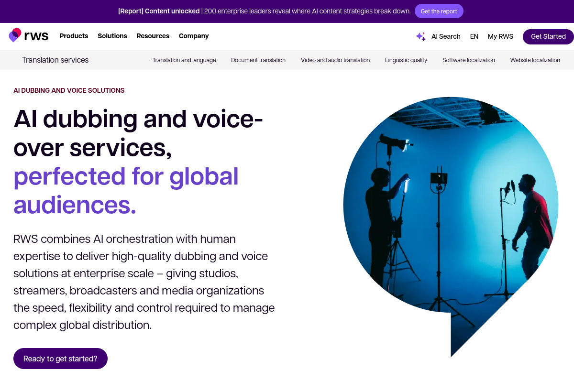Go to My RWS
The height and width of the screenshot is (392, 574).
coord(500,36)
